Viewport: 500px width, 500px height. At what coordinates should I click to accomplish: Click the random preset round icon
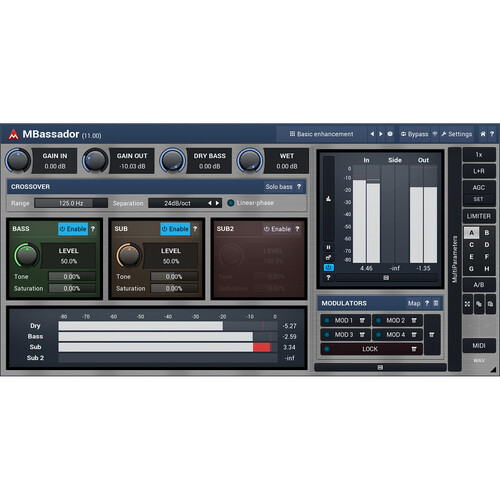tap(390, 134)
